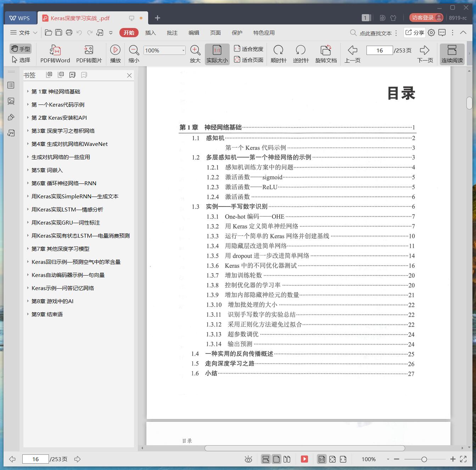Collapse all bookmarks icon

(x=61, y=75)
